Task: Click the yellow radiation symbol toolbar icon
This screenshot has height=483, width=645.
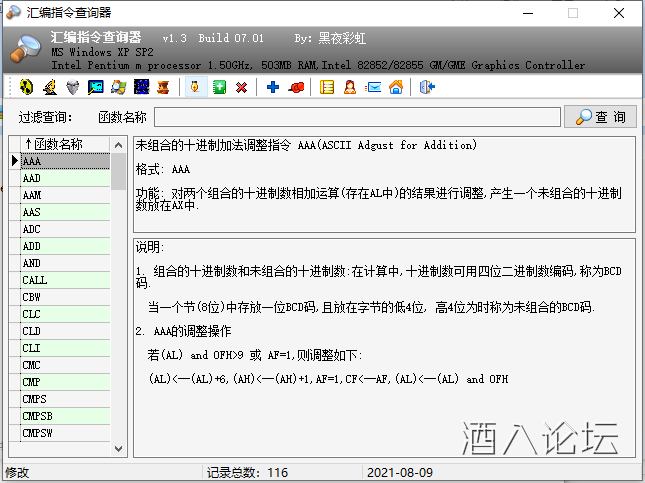Action: tap(27, 87)
